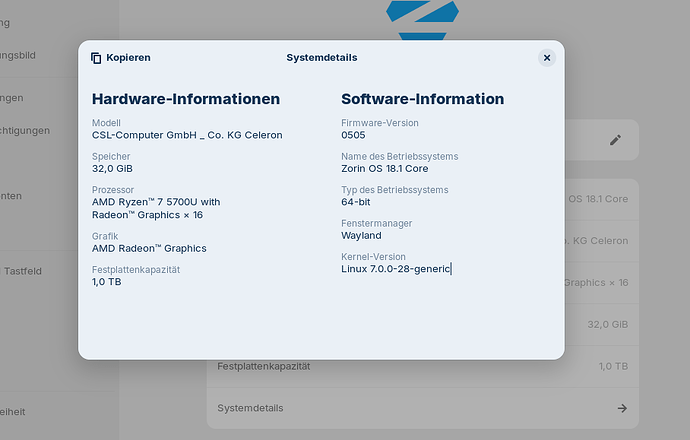Open the sidebar entry ending in 'ngsbild'
The image size is (690, 440).
click(x=18, y=56)
